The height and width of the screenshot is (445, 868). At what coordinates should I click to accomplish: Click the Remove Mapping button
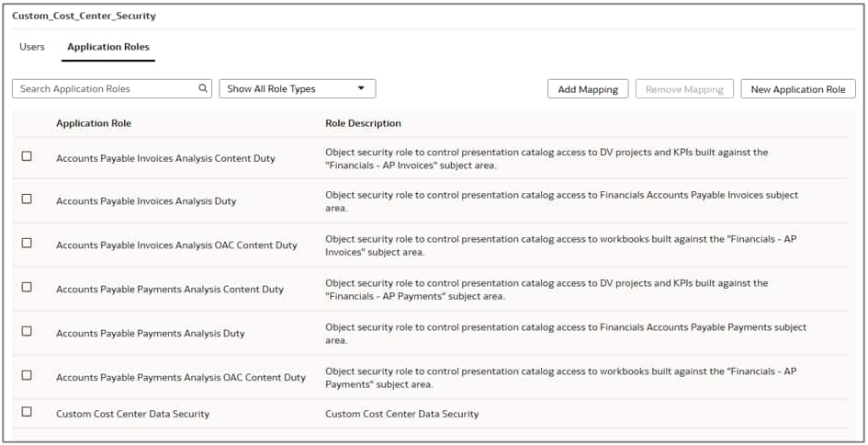click(x=684, y=89)
